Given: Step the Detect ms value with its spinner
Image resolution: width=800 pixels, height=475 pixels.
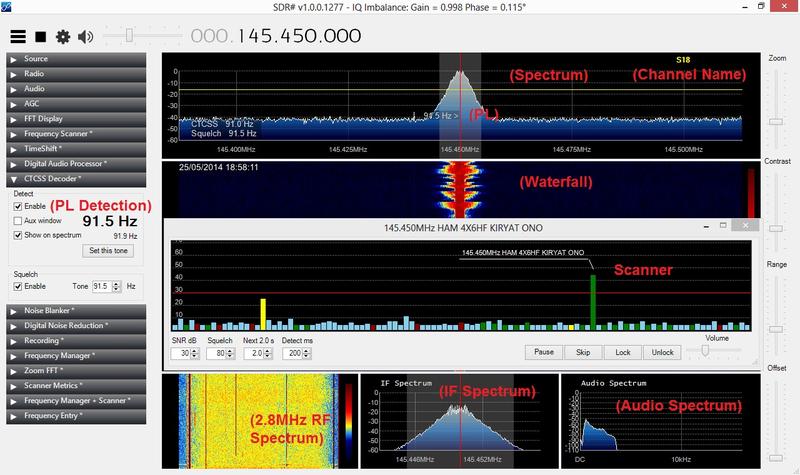Looking at the screenshot, I should 306,353.
